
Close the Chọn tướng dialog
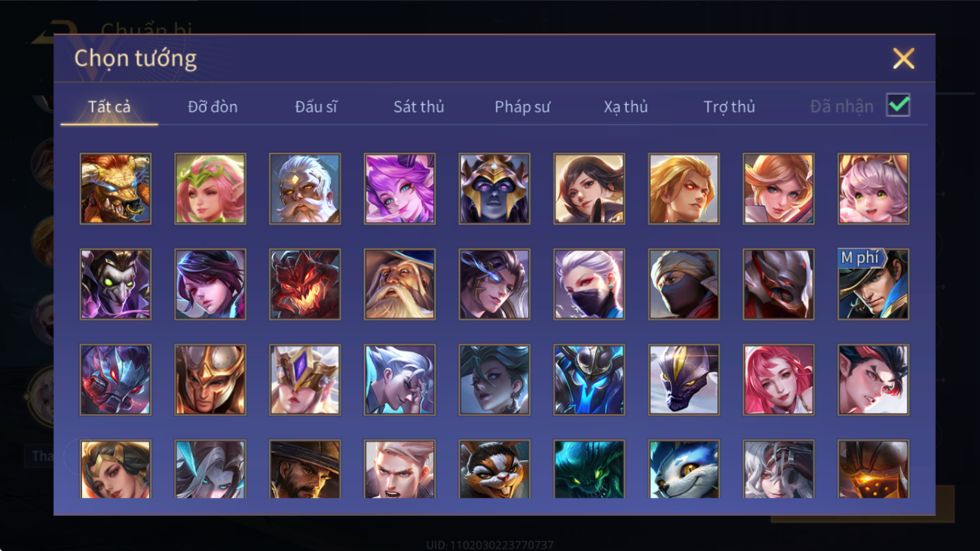point(904,59)
